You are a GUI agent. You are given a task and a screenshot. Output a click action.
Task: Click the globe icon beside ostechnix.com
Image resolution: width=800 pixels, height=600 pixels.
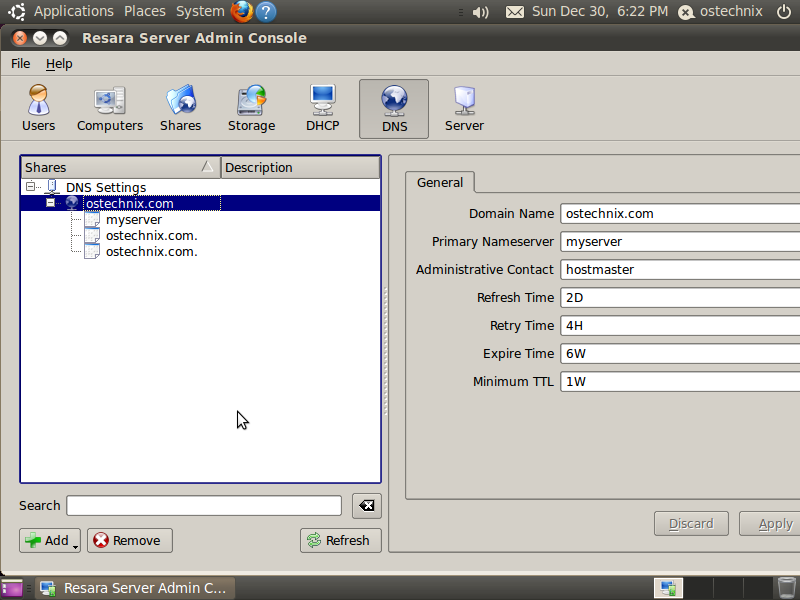[71, 203]
